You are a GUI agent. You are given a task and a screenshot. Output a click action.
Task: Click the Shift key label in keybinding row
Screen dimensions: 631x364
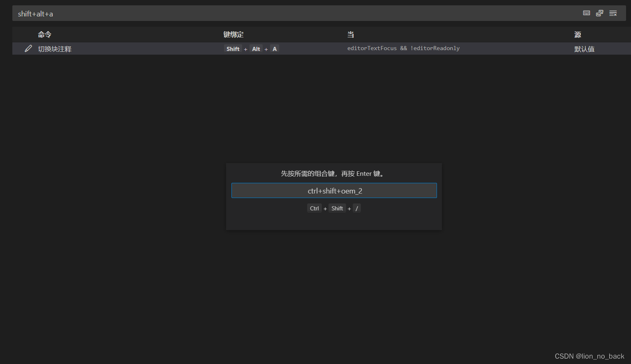click(x=233, y=49)
